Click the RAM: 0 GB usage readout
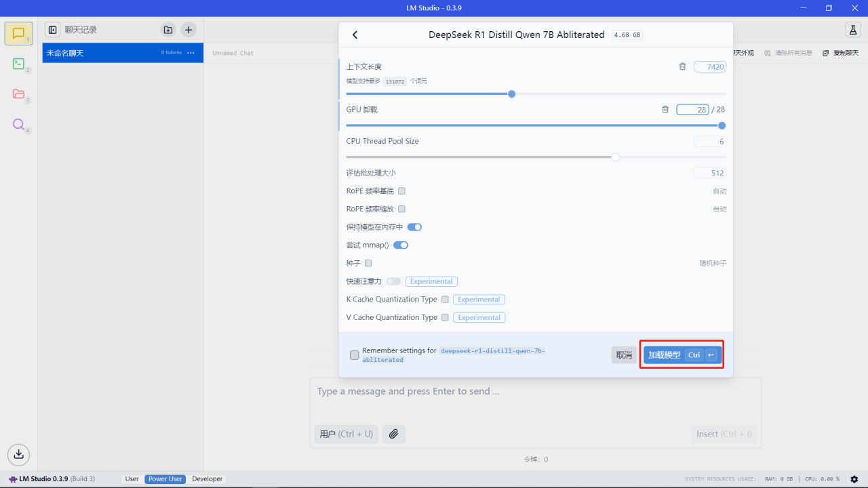This screenshot has width=868, height=488. coord(778,479)
